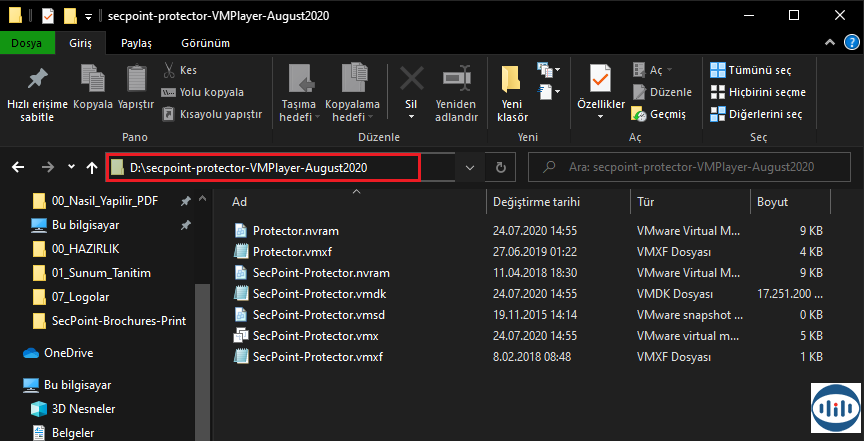Click the Yeniden adlandır rename icon
The image size is (864, 441).
click(456, 79)
